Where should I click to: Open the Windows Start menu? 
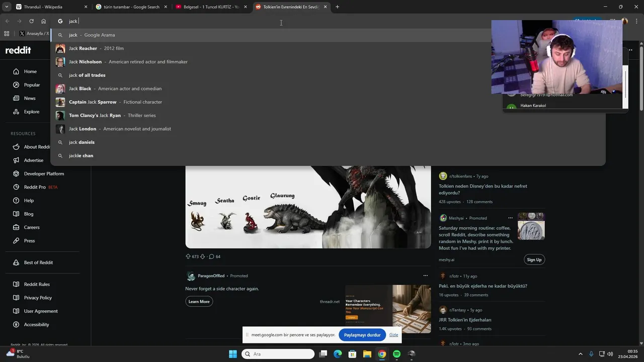[233, 354]
